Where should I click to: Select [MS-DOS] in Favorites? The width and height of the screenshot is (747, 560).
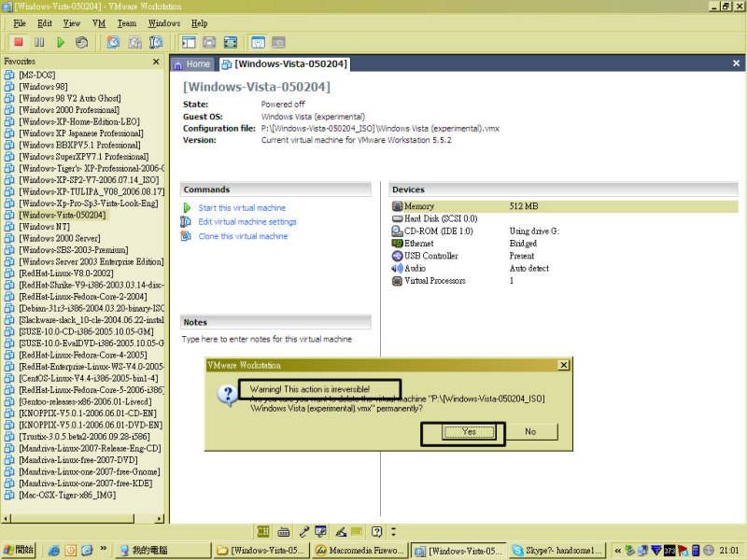tap(37, 75)
